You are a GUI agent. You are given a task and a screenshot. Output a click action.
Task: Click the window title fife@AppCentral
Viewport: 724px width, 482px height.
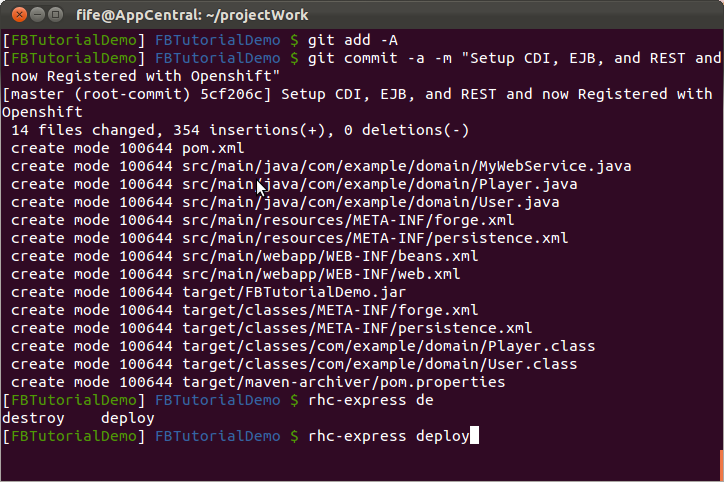point(192,15)
